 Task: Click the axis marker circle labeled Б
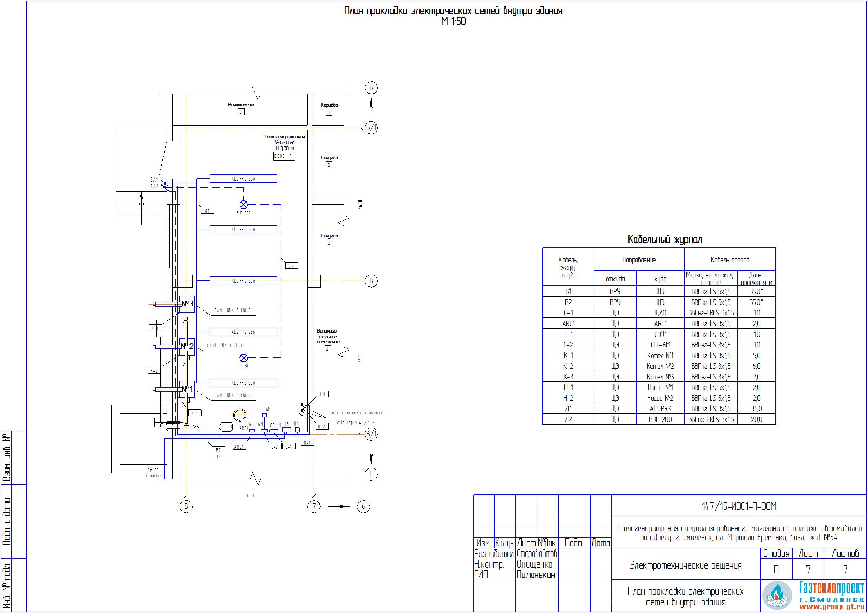(x=371, y=88)
